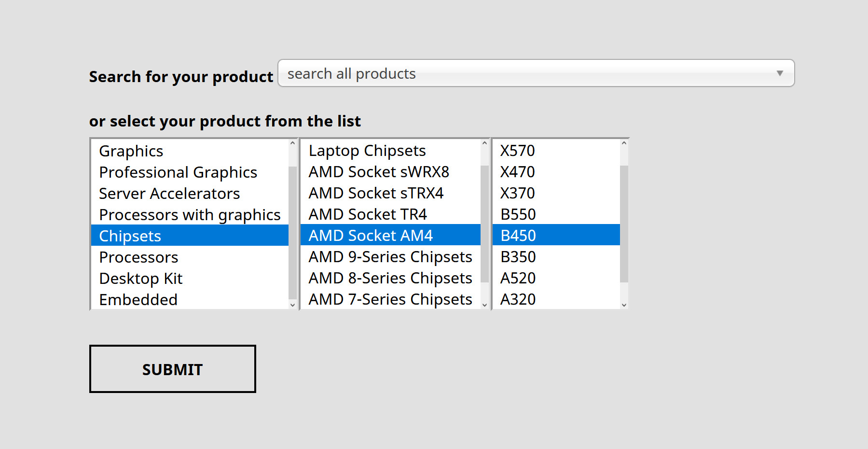Select Processors with graphics category
The width and height of the screenshot is (868, 449).
190,214
